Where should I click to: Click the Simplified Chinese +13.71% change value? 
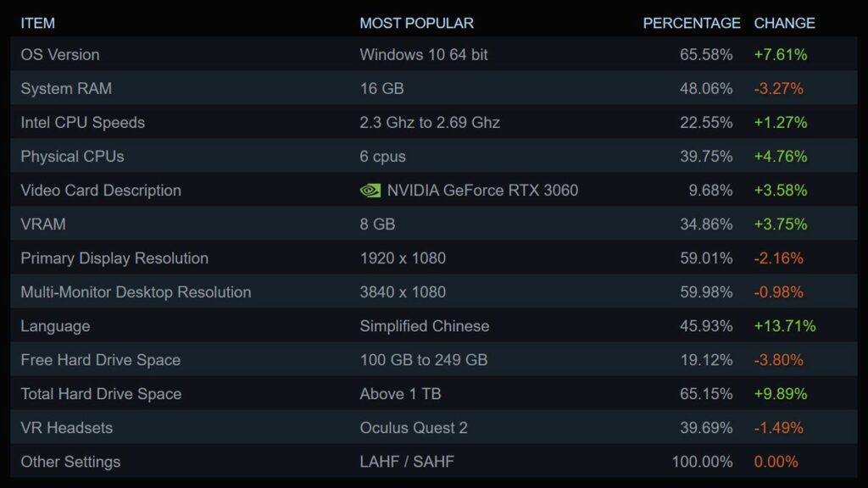785,326
